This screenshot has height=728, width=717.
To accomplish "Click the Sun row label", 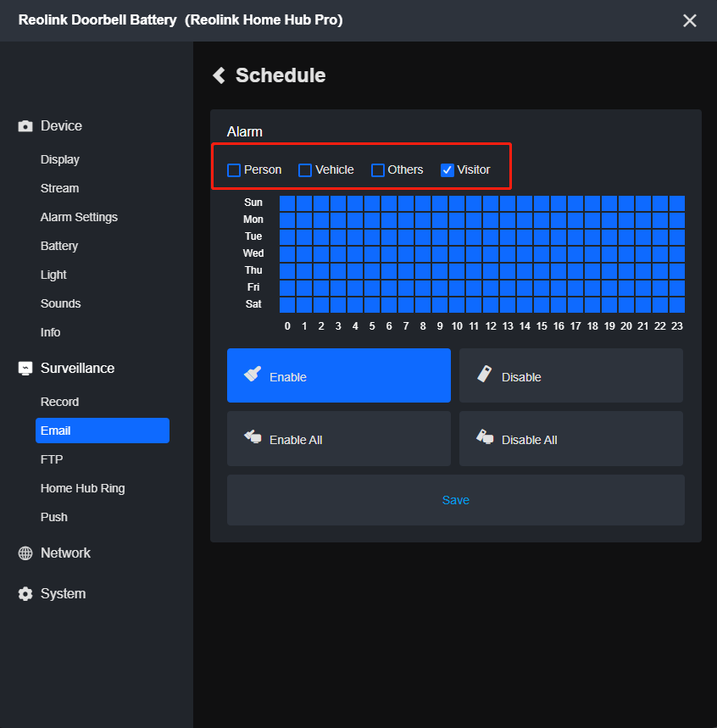I will (253, 203).
